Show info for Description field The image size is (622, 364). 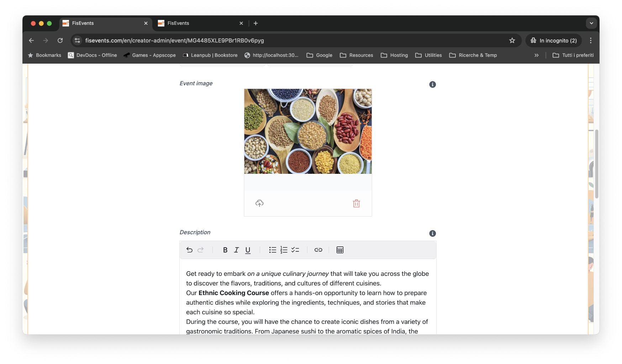pos(432,234)
